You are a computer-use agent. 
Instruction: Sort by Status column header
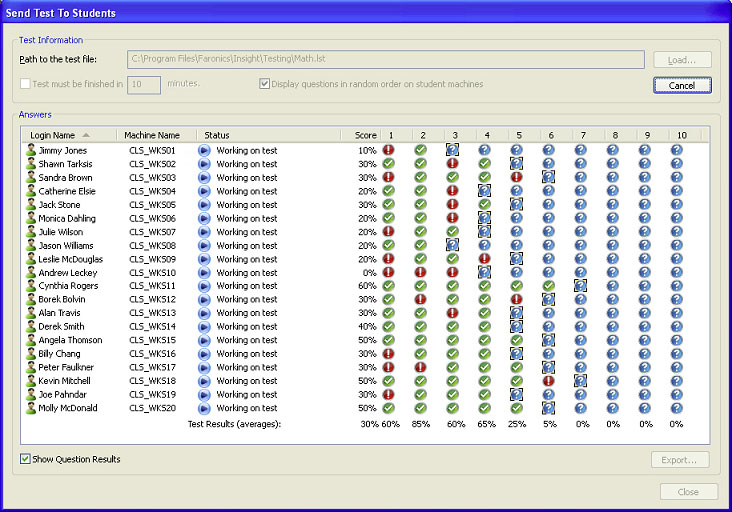[x=269, y=135]
